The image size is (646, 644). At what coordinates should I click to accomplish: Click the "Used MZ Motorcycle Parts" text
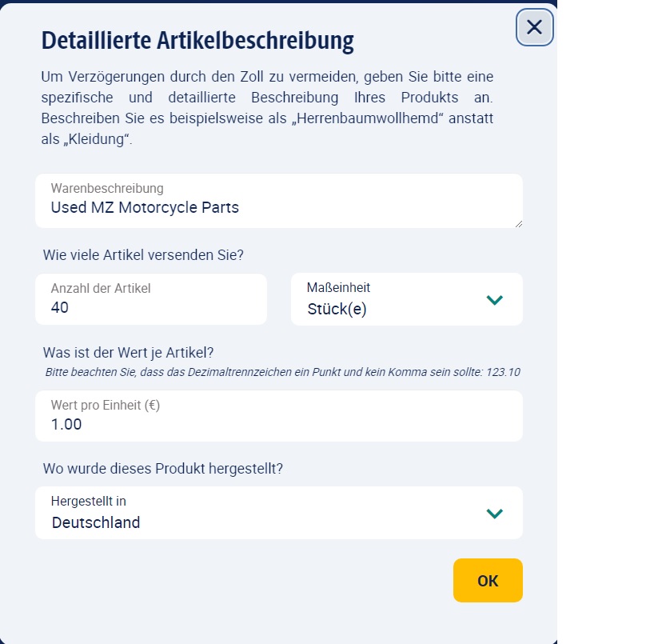145,208
